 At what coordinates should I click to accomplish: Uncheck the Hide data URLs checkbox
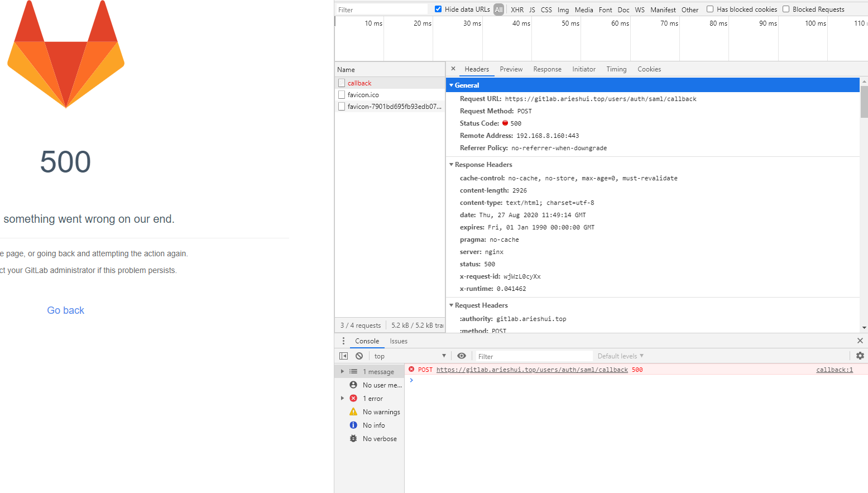[438, 9]
